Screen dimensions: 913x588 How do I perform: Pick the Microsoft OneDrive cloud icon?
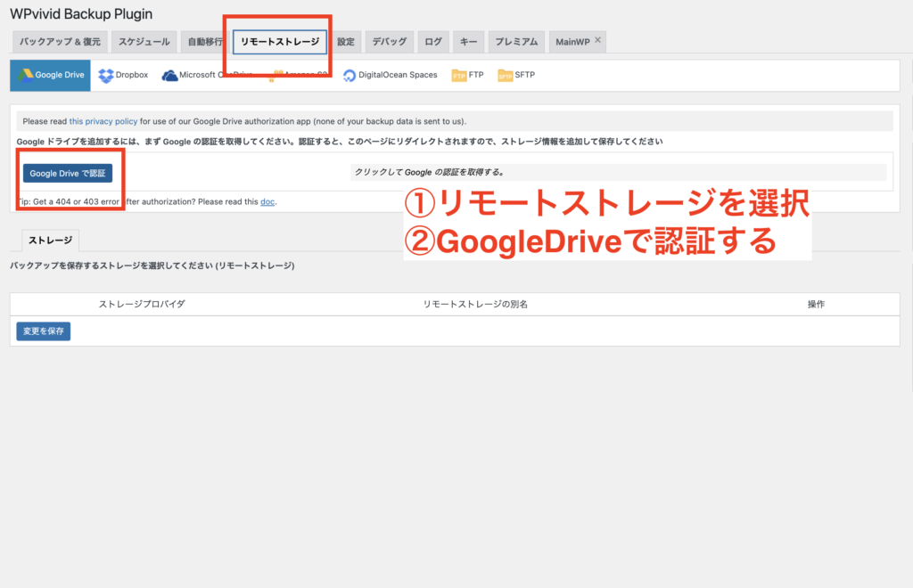pos(169,76)
